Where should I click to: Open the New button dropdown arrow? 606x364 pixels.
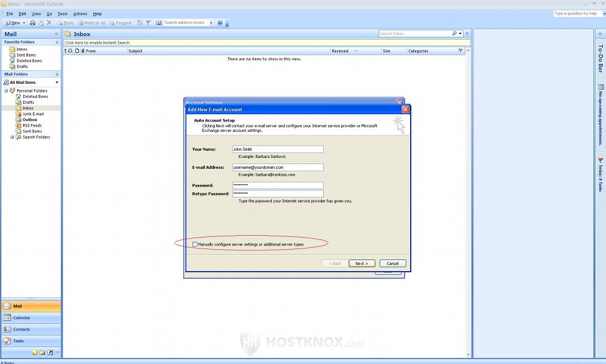(x=24, y=22)
